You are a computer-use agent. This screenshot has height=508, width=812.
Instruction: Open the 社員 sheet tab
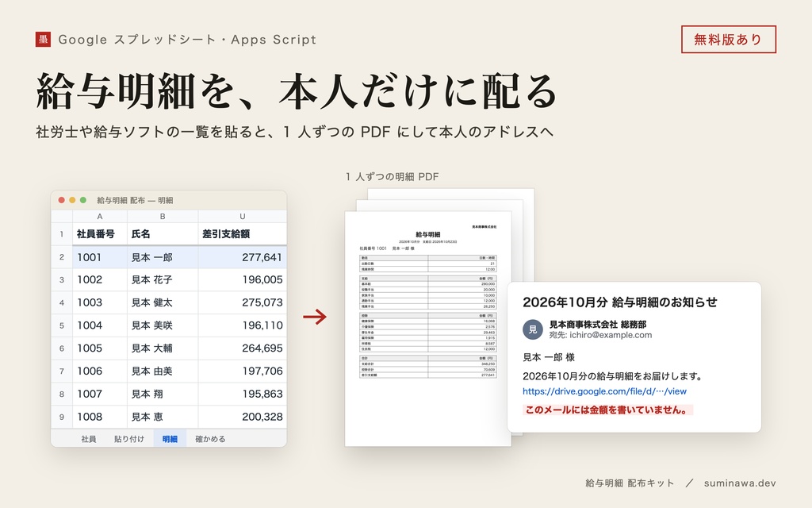coord(89,439)
